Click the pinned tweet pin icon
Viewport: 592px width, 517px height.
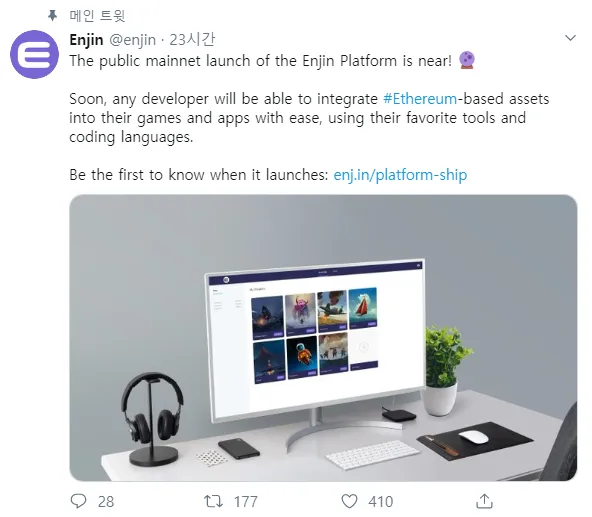click(52, 15)
